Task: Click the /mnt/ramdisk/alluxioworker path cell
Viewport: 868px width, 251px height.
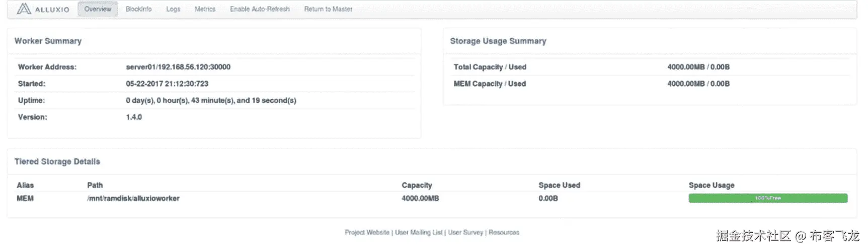Action: pos(133,199)
